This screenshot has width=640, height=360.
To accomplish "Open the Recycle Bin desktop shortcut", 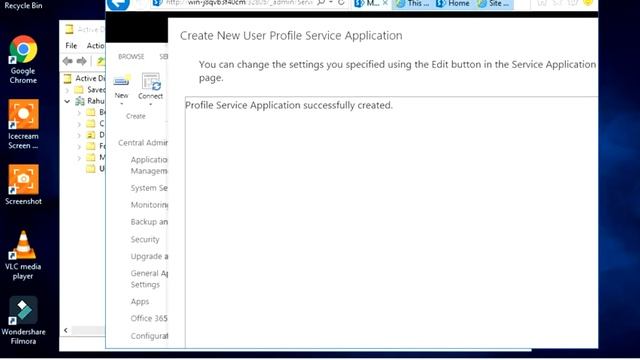I will pos(23,5).
